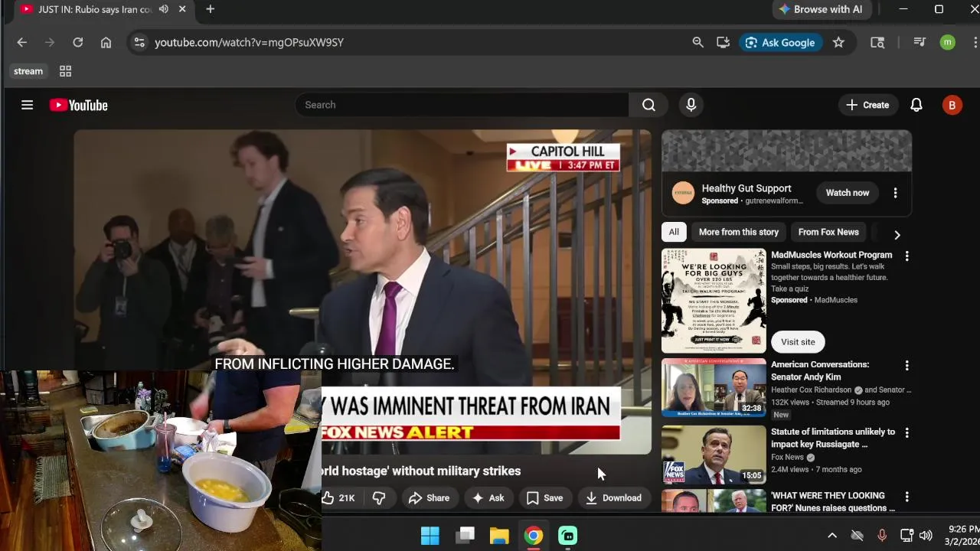980x551 pixels.
Task: Click the address bar URL
Action: point(249,43)
